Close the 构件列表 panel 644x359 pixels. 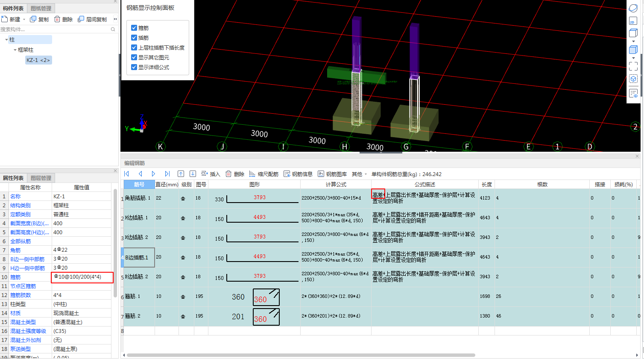tap(115, 2)
